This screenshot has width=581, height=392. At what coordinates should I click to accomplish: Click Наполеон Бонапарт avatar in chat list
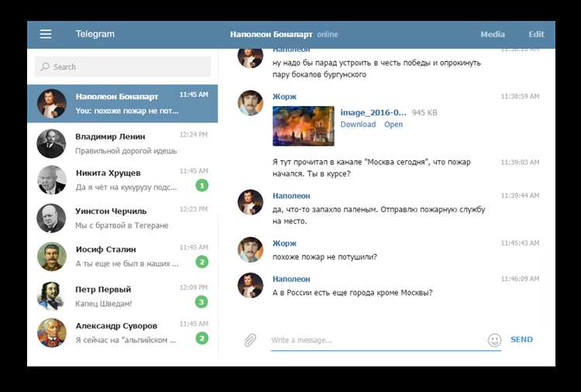pos(51,103)
